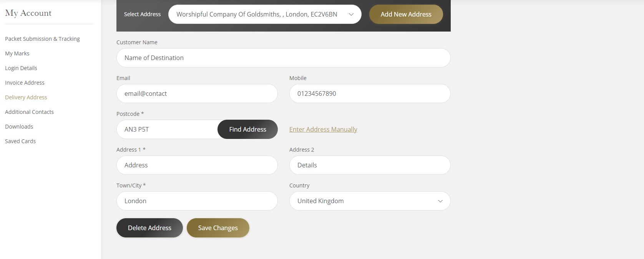Open the Select Address dropdown
Viewport: 644px width, 259px height.
click(x=264, y=14)
